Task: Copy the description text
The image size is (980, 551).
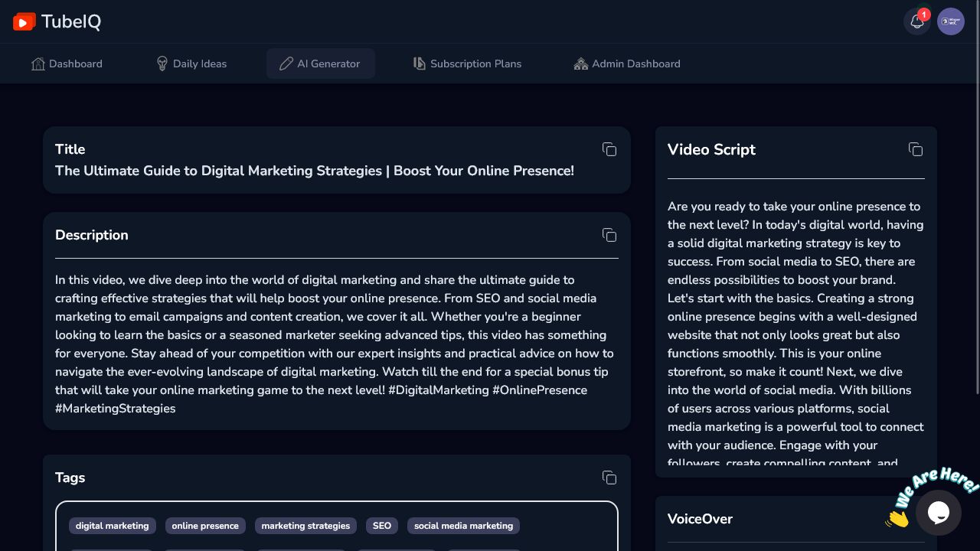Action: (x=609, y=235)
